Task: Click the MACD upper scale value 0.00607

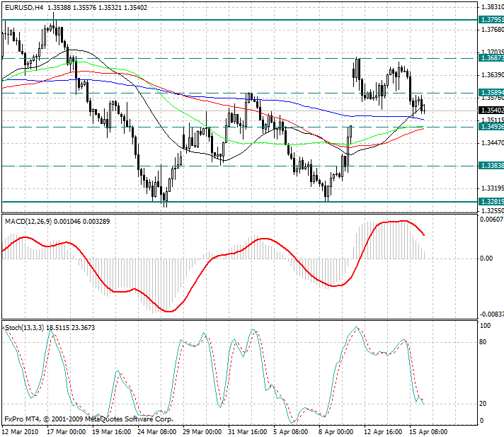Action: click(x=492, y=220)
